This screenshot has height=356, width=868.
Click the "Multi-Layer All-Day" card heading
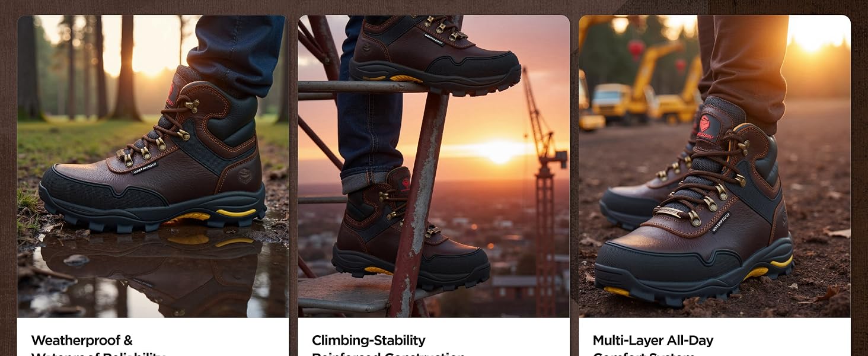[653, 341]
